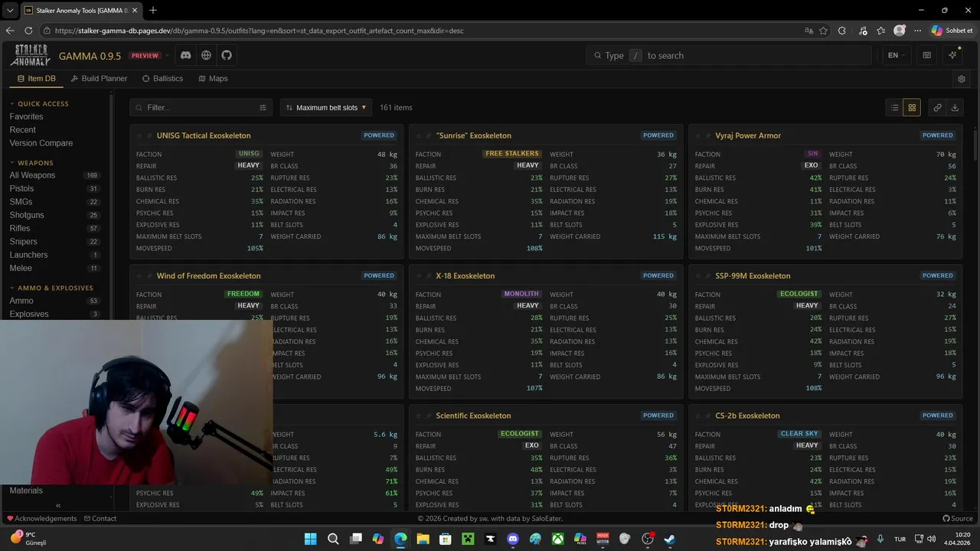The width and height of the screenshot is (980, 551).
Task: Go to the Maps tab
Action: pos(213,79)
